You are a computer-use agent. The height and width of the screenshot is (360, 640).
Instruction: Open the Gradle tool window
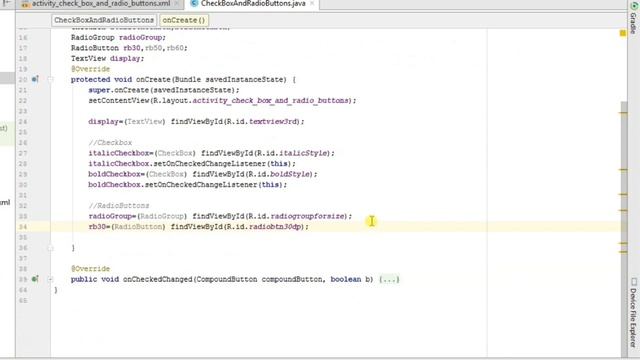(x=633, y=18)
